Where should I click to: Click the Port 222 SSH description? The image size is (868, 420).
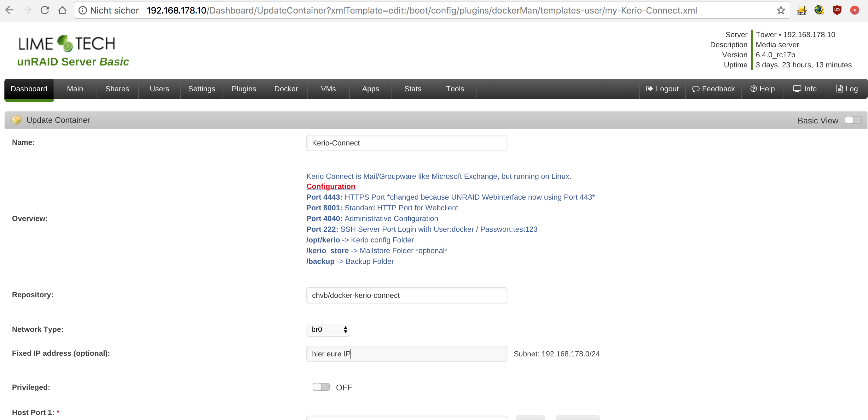coord(422,229)
